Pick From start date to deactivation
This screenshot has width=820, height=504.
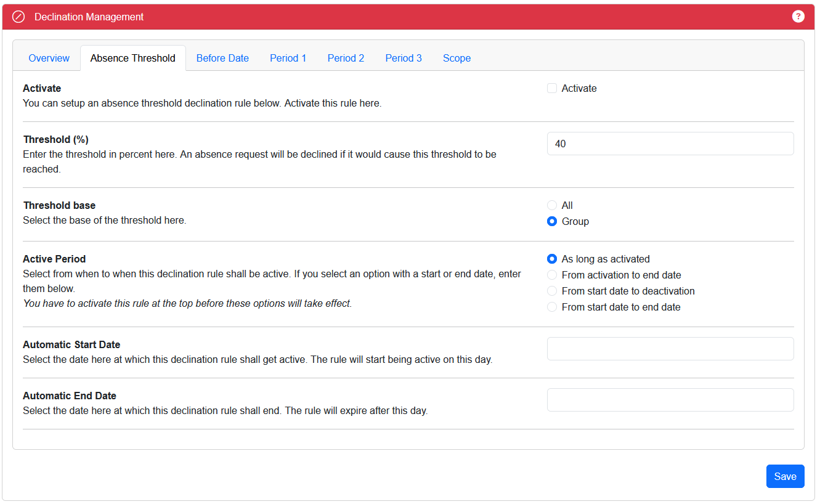[552, 291]
